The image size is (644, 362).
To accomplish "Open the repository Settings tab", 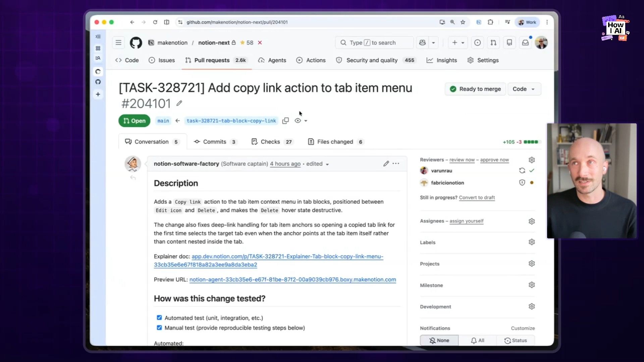I will (x=483, y=60).
